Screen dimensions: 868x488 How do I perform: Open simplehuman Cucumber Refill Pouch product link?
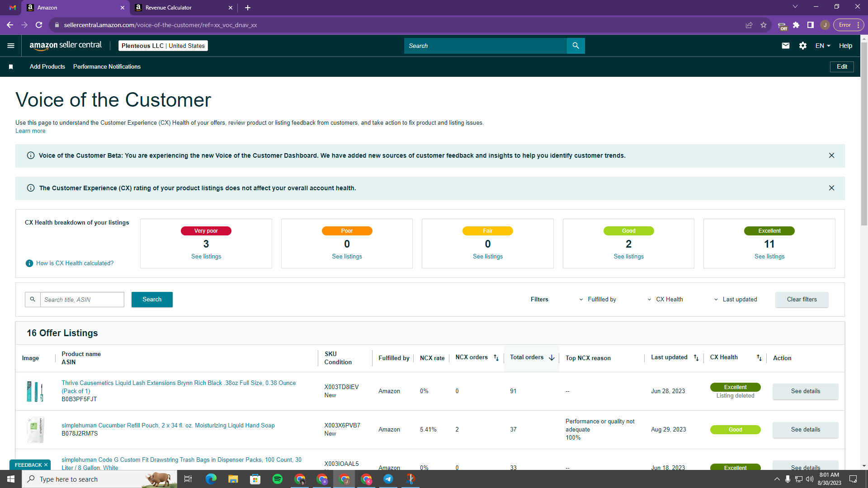point(168,426)
